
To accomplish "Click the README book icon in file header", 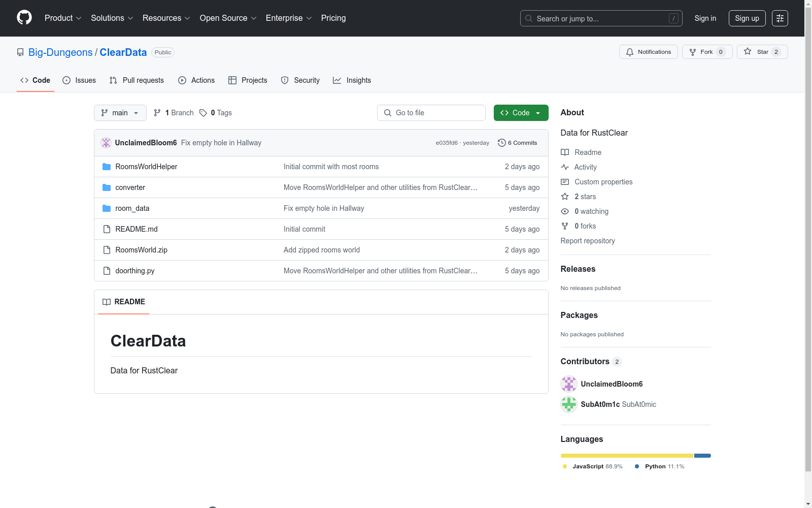I will [107, 302].
